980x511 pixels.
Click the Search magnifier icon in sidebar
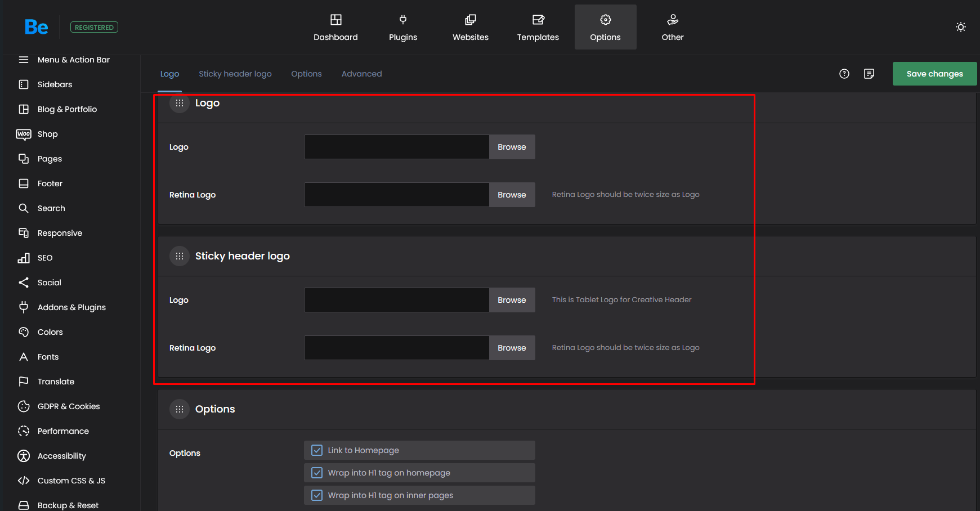[x=24, y=208]
